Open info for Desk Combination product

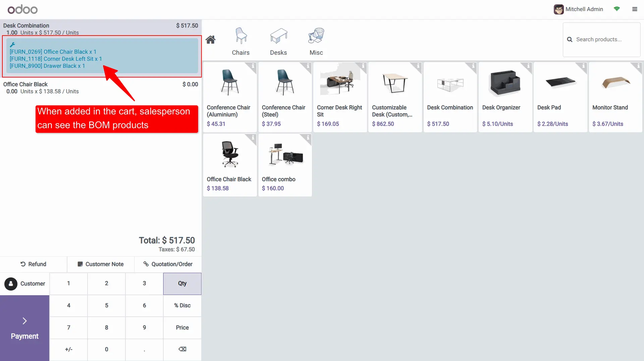(x=473, y=66)
